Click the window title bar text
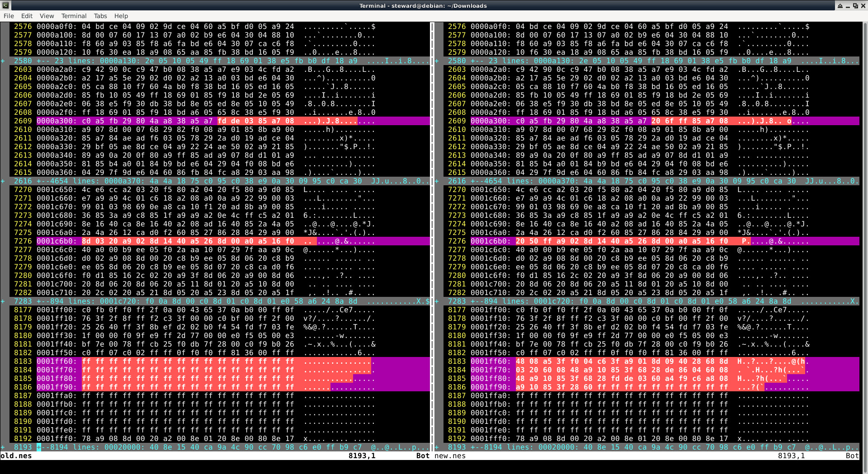 [423, 6]
